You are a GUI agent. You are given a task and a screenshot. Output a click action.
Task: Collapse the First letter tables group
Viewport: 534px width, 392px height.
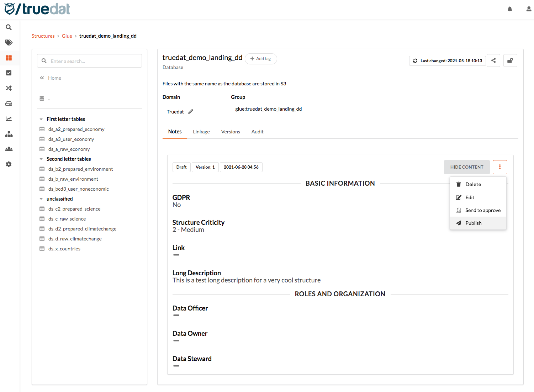click(41, 119)
